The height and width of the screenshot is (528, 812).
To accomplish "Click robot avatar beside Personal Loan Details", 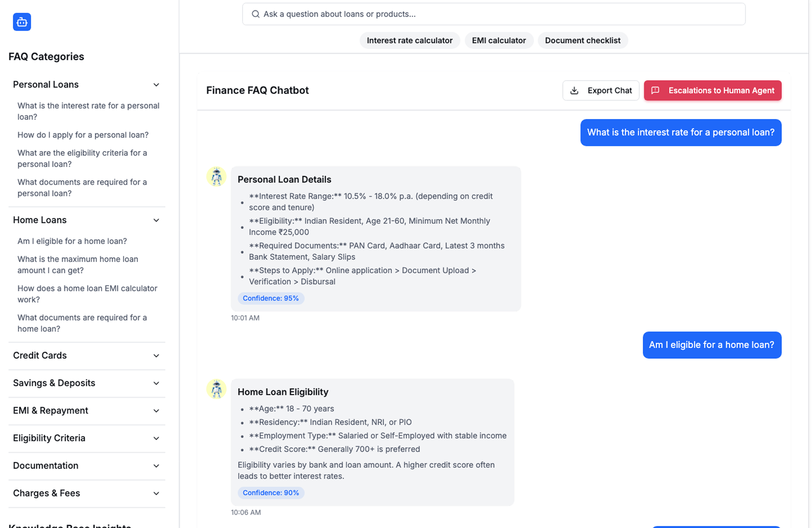I will tap(216, 177).
